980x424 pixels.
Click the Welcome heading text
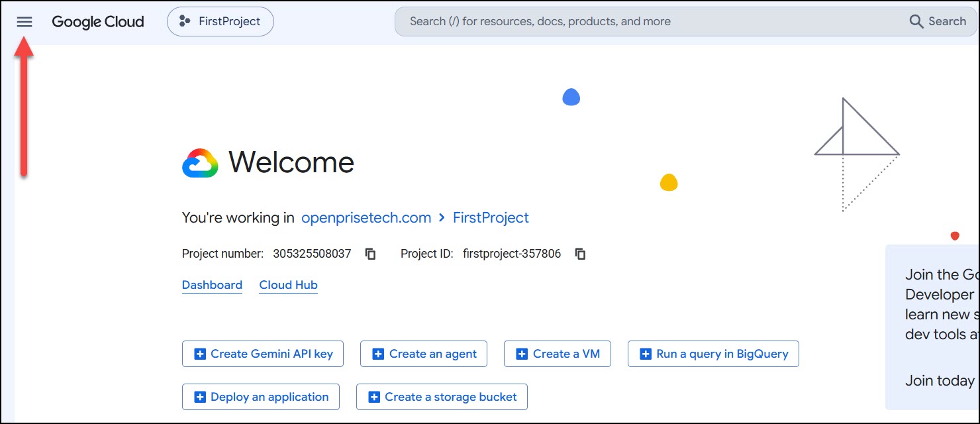(x=291, y=162)
